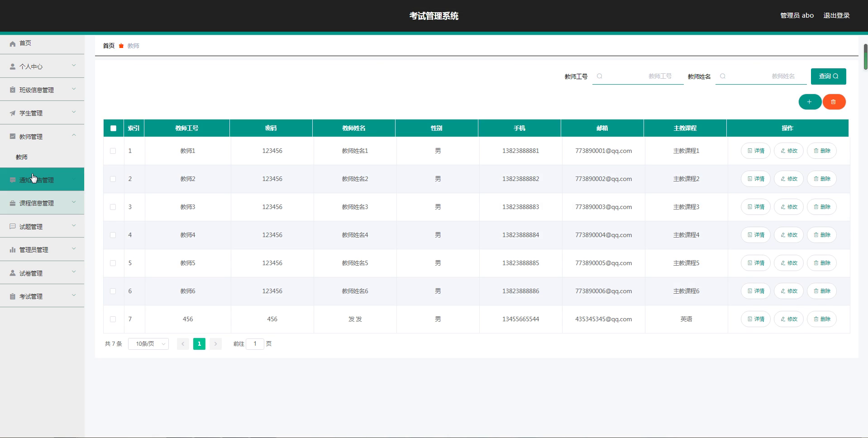Click 退出登录 to log out

[x=836, y=15]
